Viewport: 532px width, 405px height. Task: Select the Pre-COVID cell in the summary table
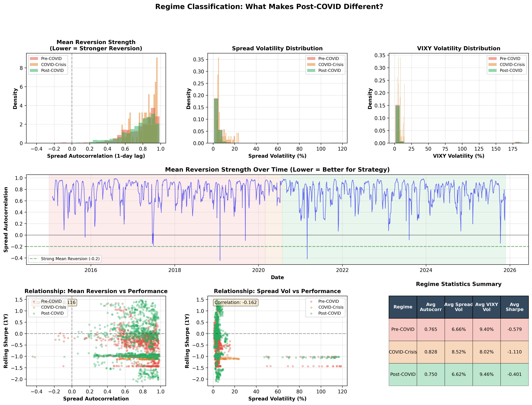click(403, 329)
